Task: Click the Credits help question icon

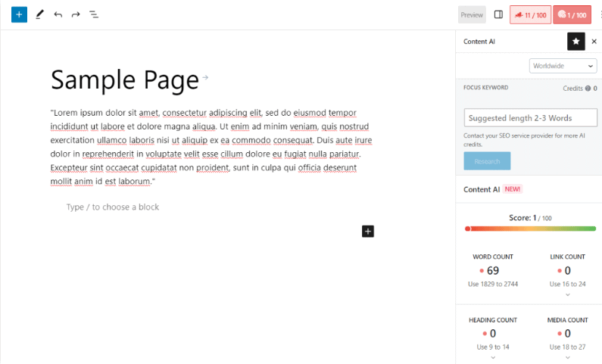Action: (x=588, y=89)
